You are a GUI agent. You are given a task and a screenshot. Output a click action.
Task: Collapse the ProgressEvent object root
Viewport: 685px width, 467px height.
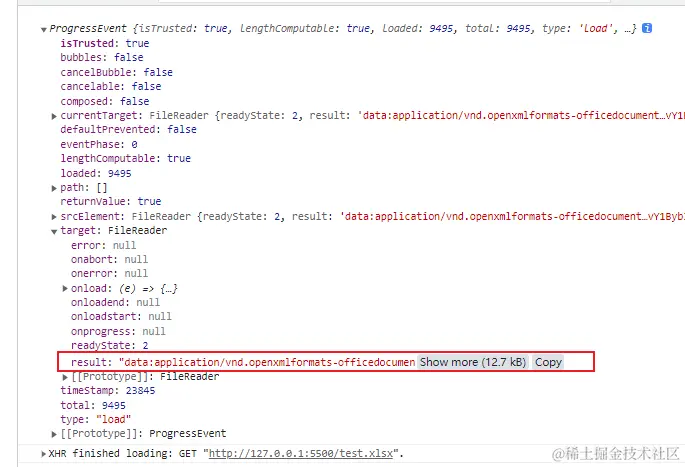(x=44, y=30)
